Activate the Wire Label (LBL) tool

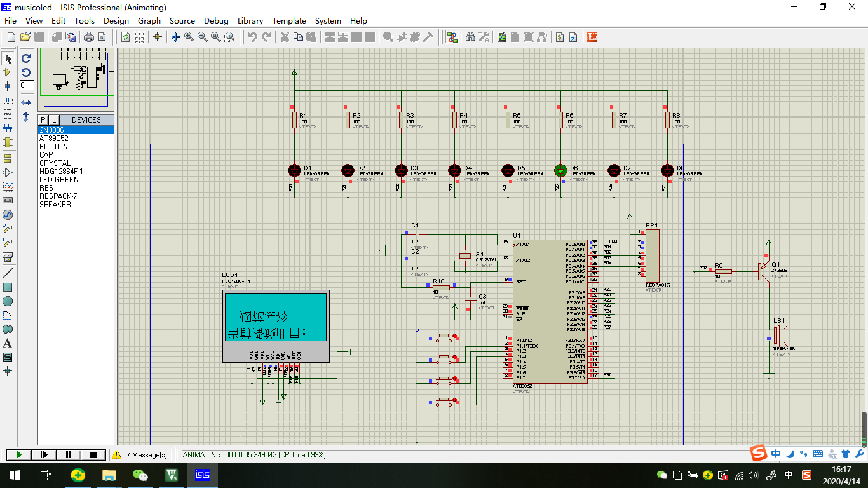[8, 100]
